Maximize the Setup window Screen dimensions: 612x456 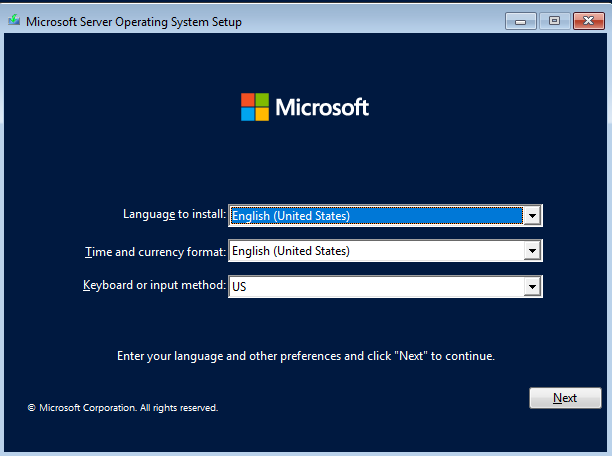pos(554,21)
